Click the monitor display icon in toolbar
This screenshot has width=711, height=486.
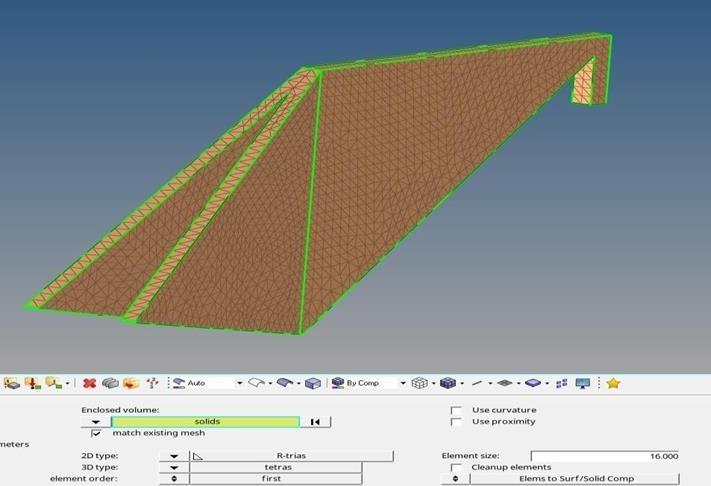coord(583,383)
